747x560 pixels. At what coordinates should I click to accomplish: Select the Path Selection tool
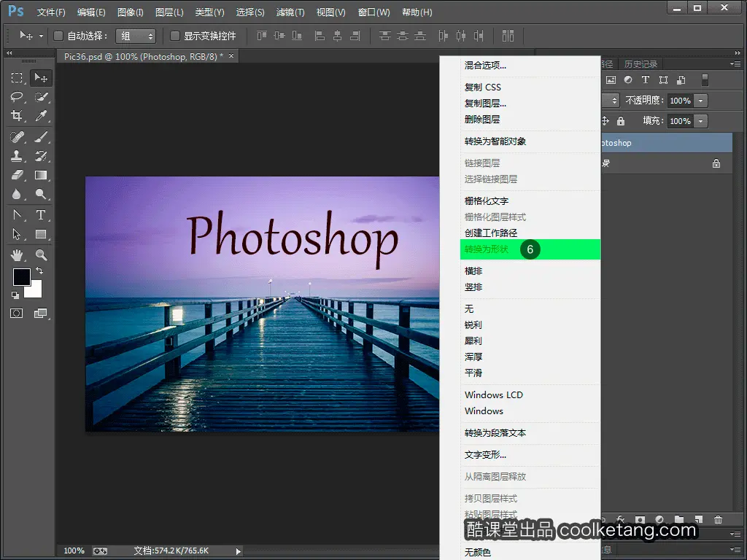[x=17, y=234]
